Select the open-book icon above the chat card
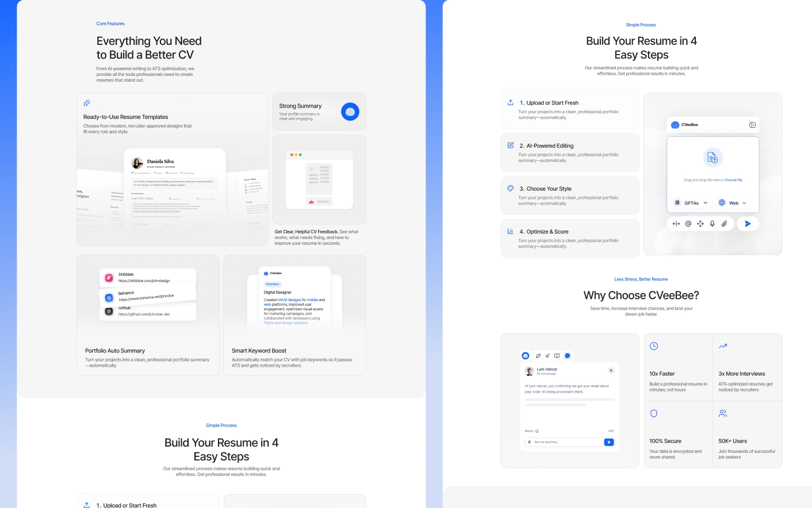Screen dimensions: 812x508 pos(557,356)
